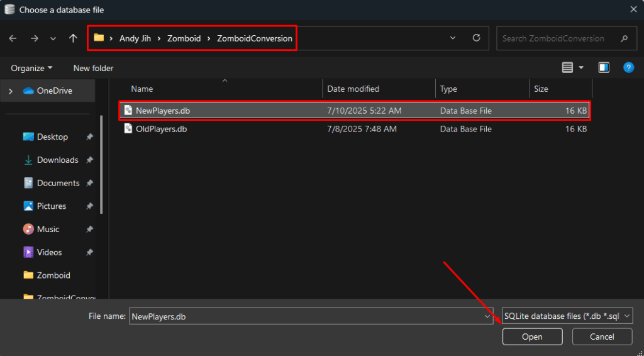Click the Open button
This screenshot has height=356, width=644.
[x=532, y=337]
